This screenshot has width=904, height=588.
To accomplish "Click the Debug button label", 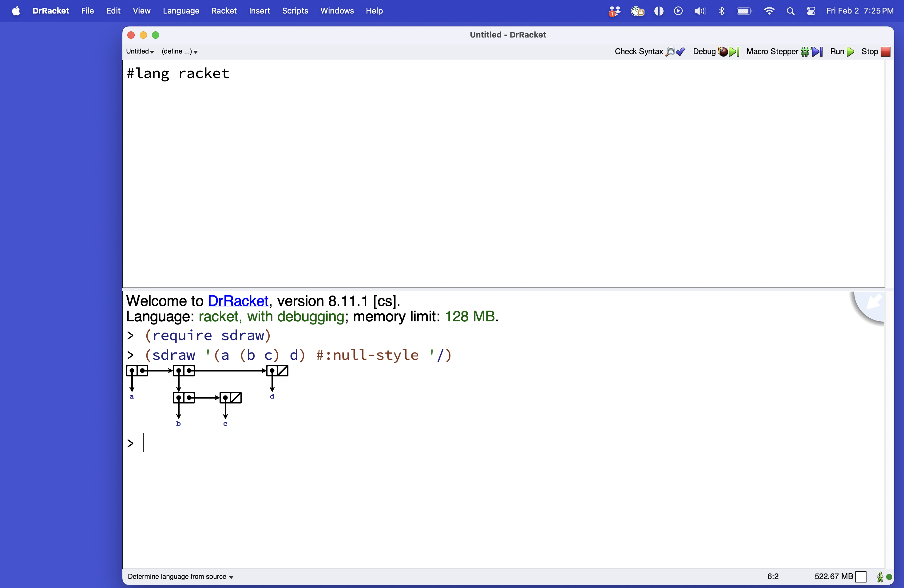I will (704, 52).
